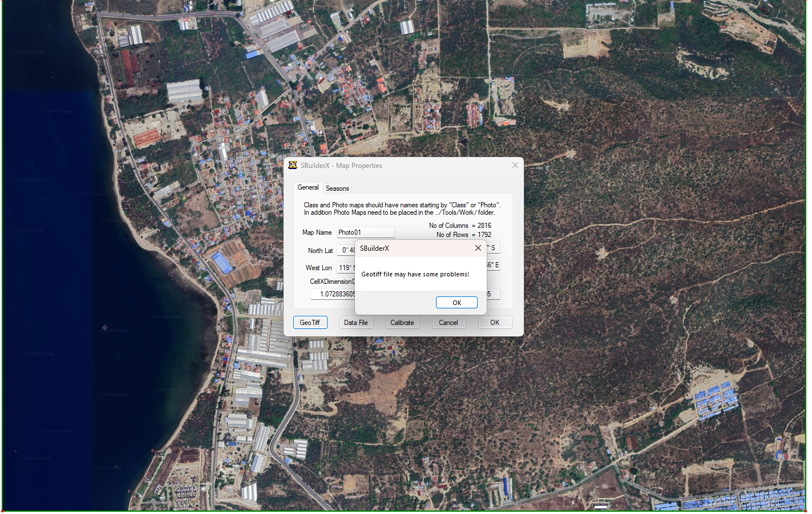Cancel the Map Properties dialog

pyautogui.click(x=448, y=323)
